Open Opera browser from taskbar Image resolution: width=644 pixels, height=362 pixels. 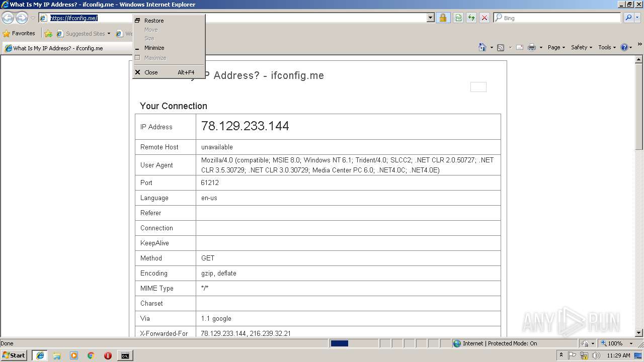click(x=108, y=355)
